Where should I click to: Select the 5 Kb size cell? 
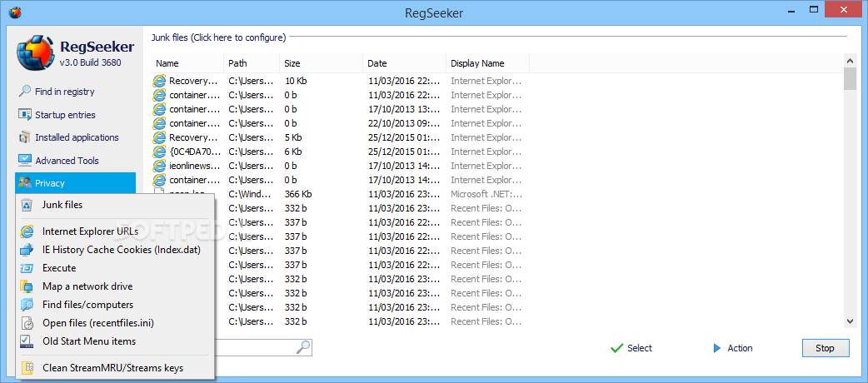click(x=293, y=137)
